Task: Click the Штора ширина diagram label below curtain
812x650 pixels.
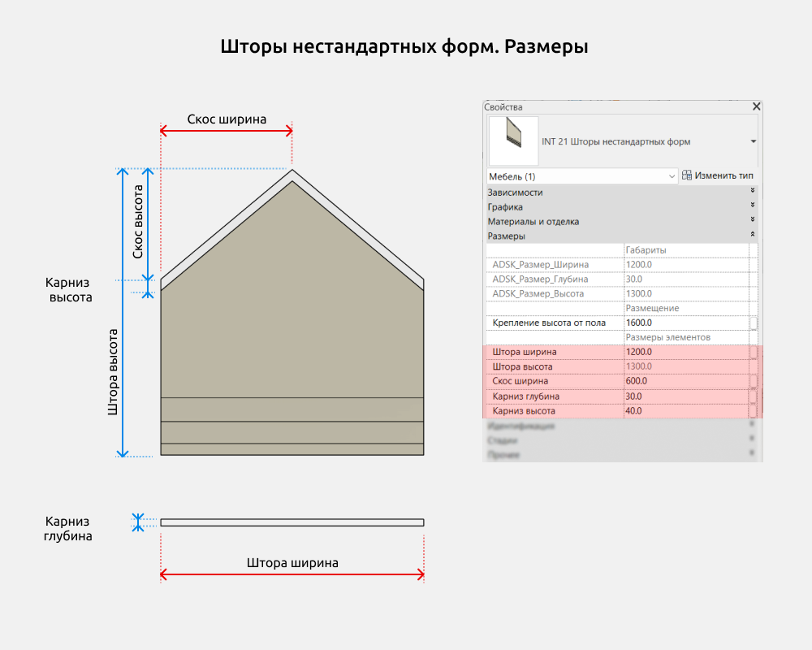Action: coord(292,562)
